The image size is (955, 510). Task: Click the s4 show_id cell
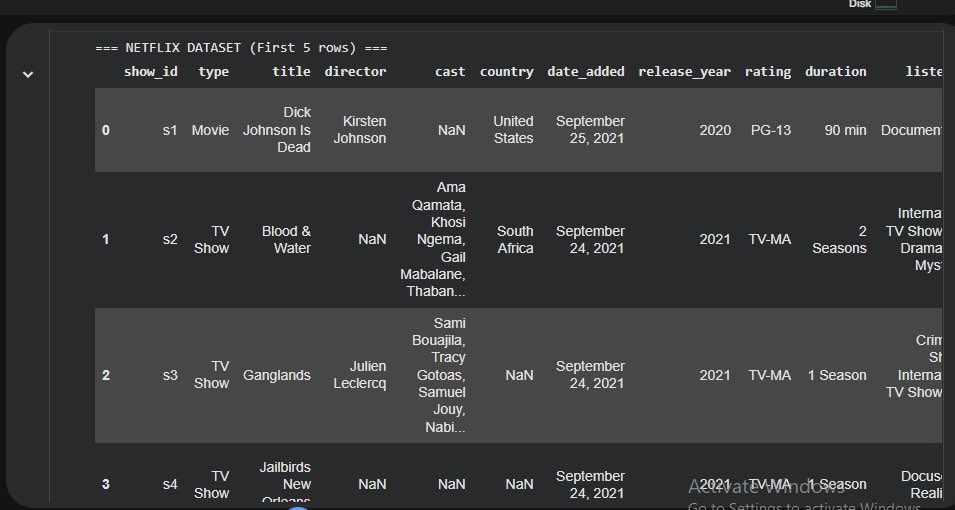click(x=170, y=484)
